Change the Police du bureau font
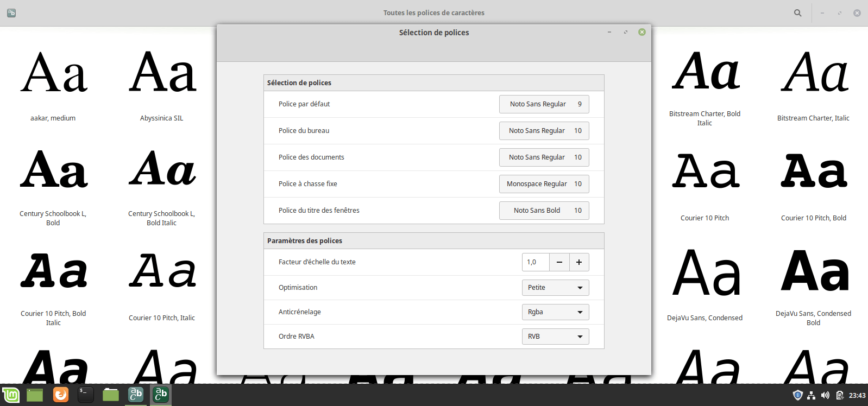The height and width of the screenshot is (406, 868). (544, 131)
